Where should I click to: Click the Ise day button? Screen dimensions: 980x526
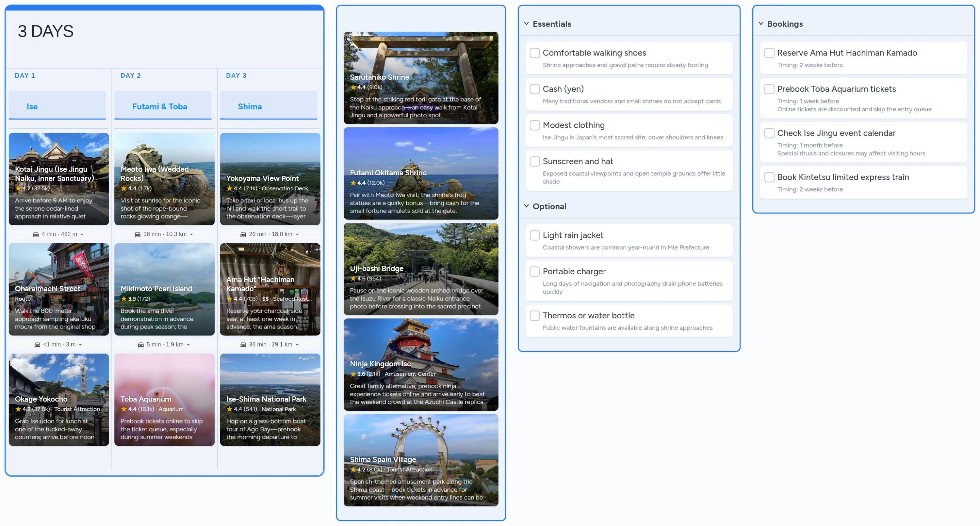(x=57, y=106)
